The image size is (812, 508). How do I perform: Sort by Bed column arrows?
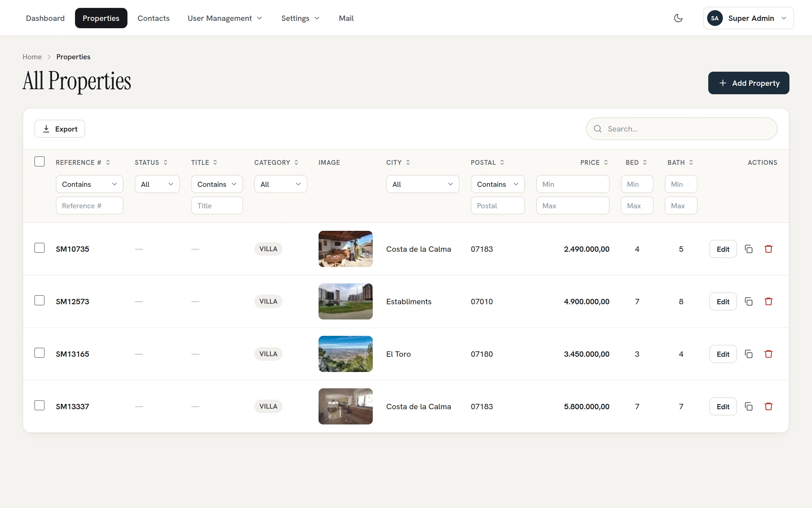pos(645,162)
